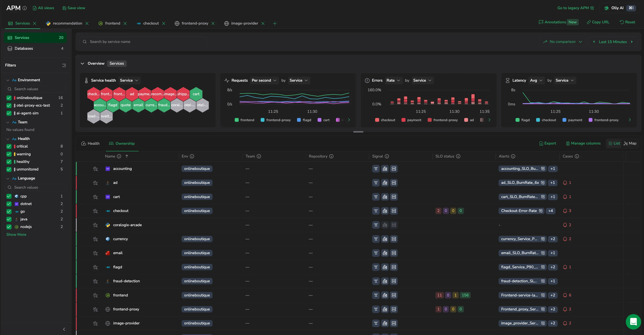Click the star icon for frontend row

tap(95, 295)
